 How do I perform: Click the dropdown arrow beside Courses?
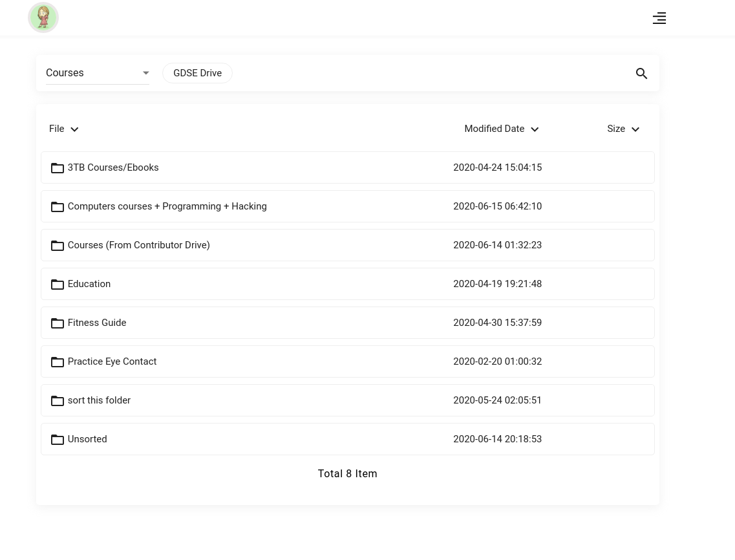pos(146,73)
